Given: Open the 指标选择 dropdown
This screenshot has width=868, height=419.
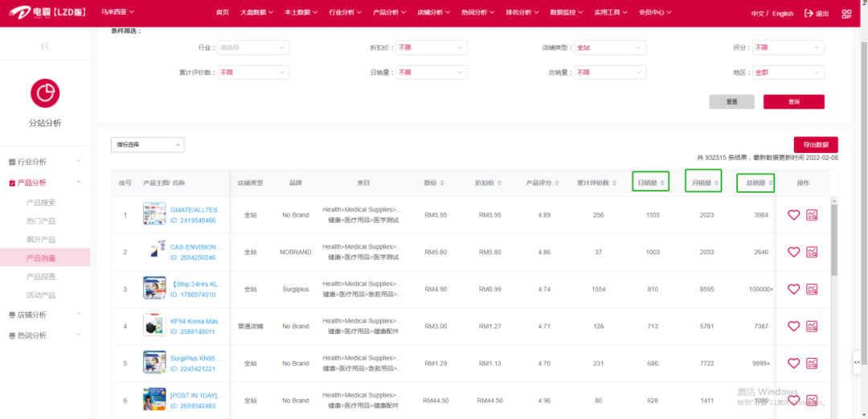Looking at the screenshot, I should 147,145.
